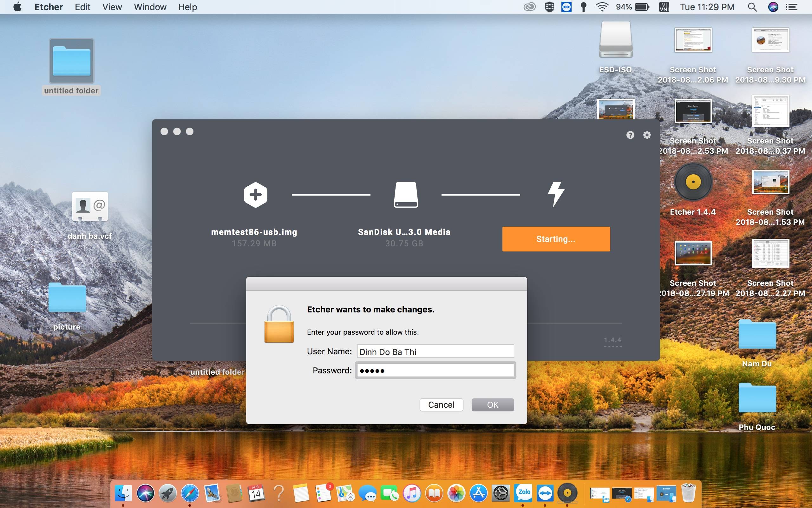Click the drive icon for SanDisk Media
This screenshot has width=812, height=508.
(406, 195)
